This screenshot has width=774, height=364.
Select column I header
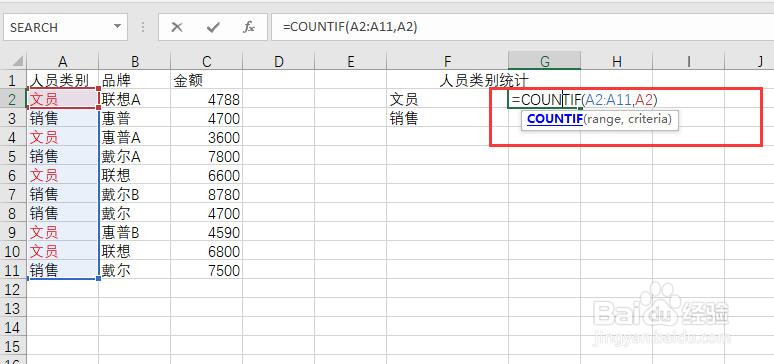[689, 61]
